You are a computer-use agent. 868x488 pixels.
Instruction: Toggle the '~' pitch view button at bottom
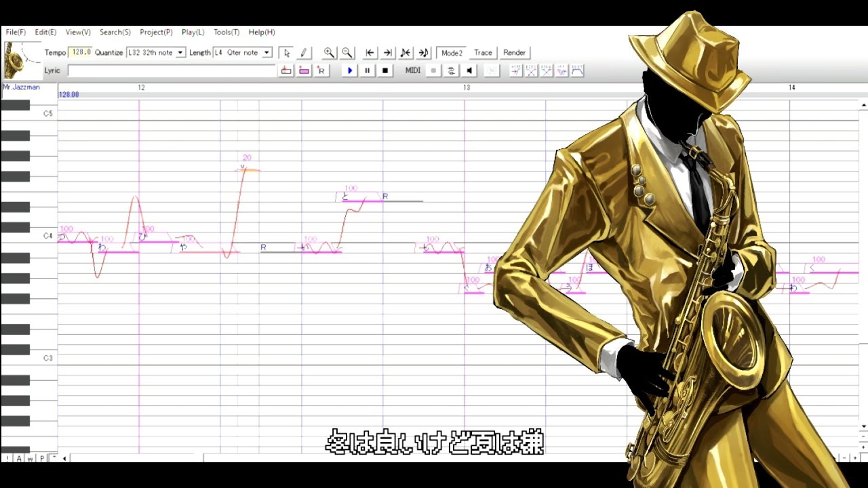point(54,459)
